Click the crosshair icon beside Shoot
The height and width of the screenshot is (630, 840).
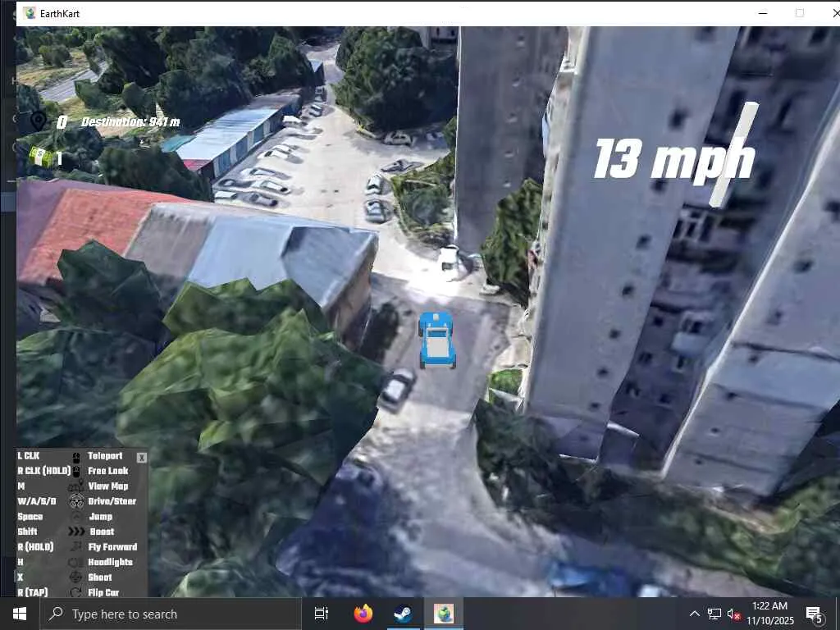tap(76, 577)
